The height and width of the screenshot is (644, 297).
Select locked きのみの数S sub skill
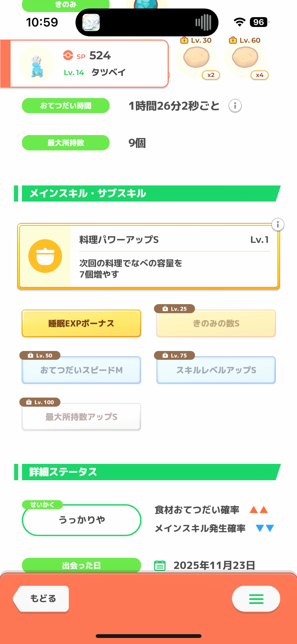216,323
